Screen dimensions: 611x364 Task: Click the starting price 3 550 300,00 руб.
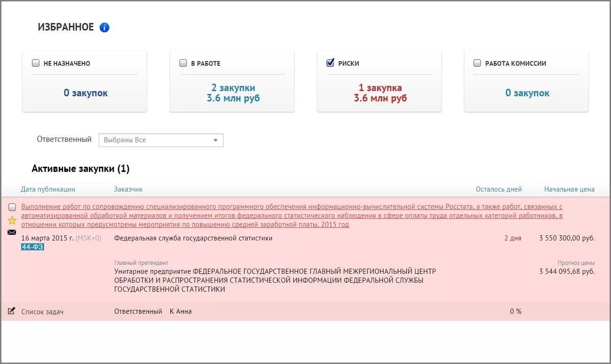tap(567, 238)
